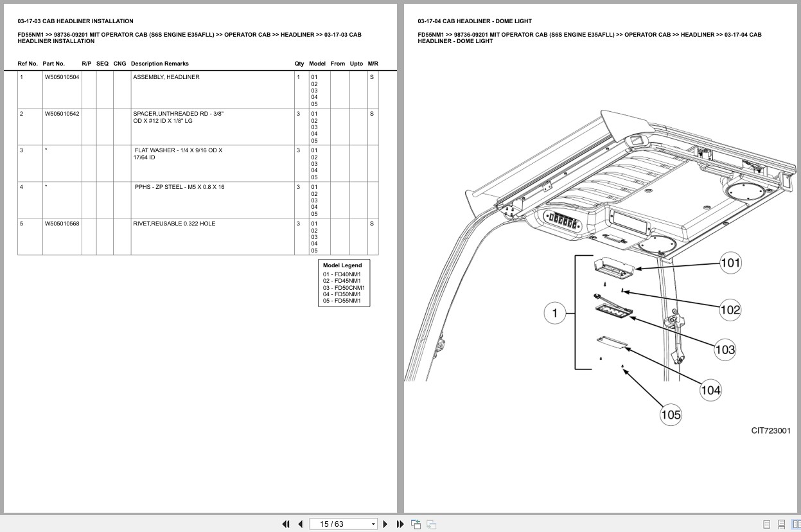The height and width of the screenshot is (532, 801).
Task: Click the Part No. column header
Action: tap(54, 64)
